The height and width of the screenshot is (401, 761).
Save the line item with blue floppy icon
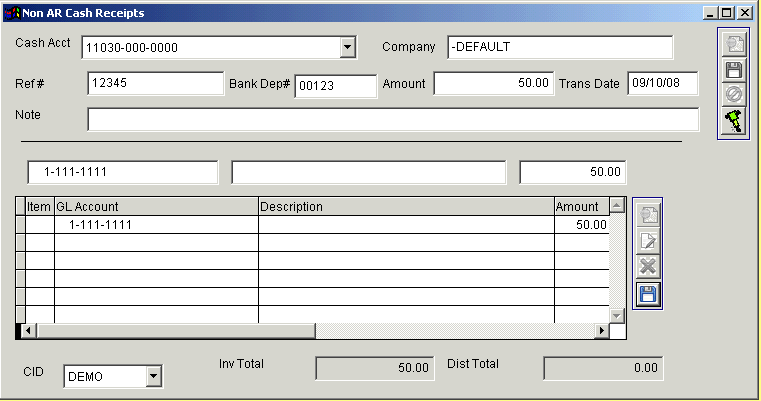coord(648,293)
